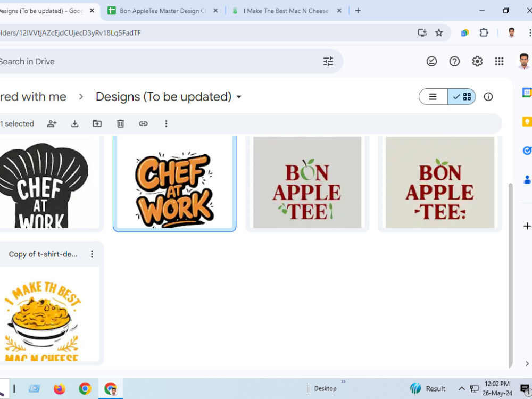Open Google Chrome taskbar icon
The width and height of the screenshot is (532, 399).
coord(85,388)
